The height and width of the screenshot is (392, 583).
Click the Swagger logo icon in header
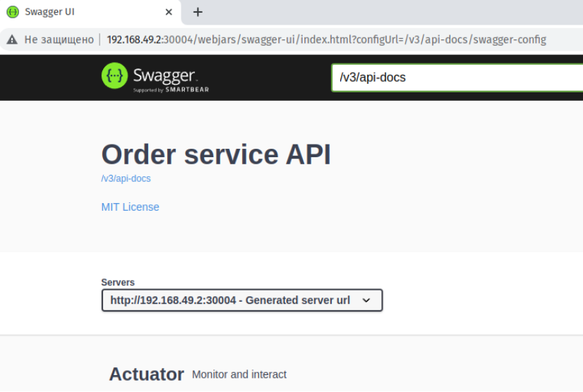coord(114,76)
